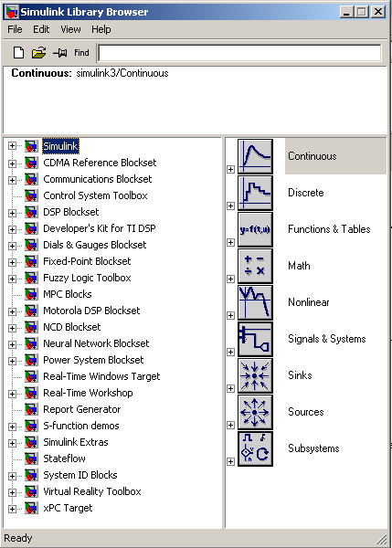Open the File menu
Image resolution: width=392 pixels, height=548 pixels.
point(15,29)
